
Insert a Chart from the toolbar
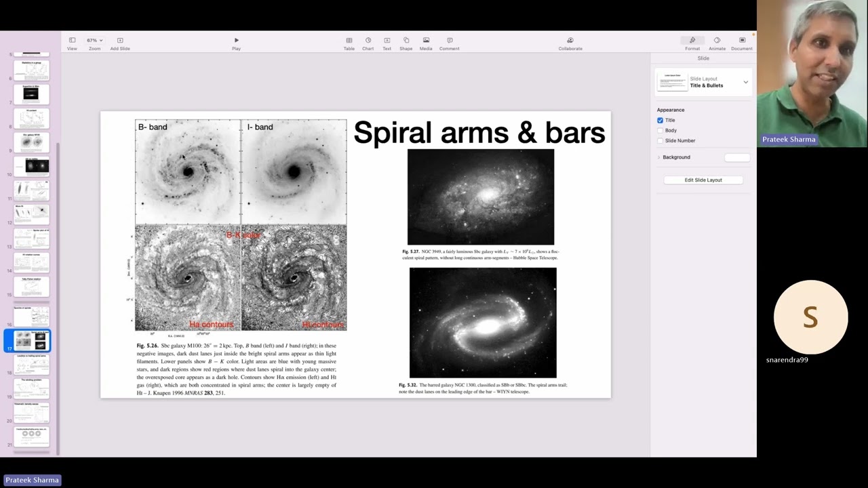pos(368,40)
